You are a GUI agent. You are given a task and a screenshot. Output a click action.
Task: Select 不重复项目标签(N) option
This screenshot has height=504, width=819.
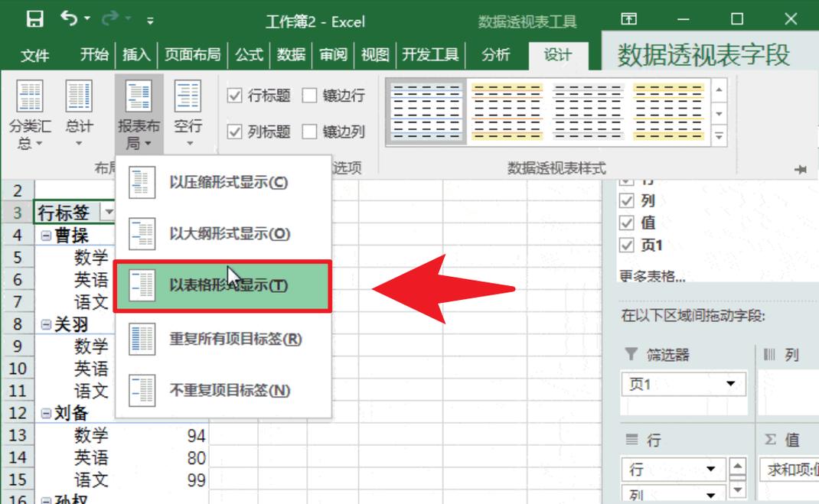(x=223, y=391)
